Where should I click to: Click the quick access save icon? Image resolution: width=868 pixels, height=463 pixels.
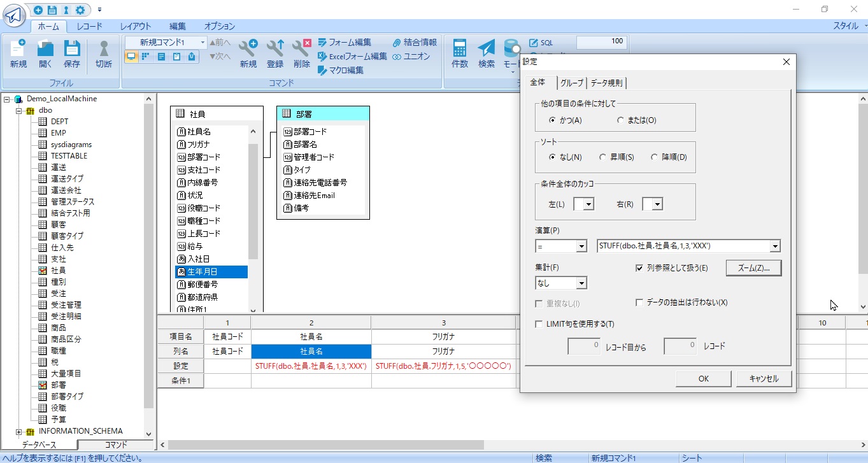52,10
